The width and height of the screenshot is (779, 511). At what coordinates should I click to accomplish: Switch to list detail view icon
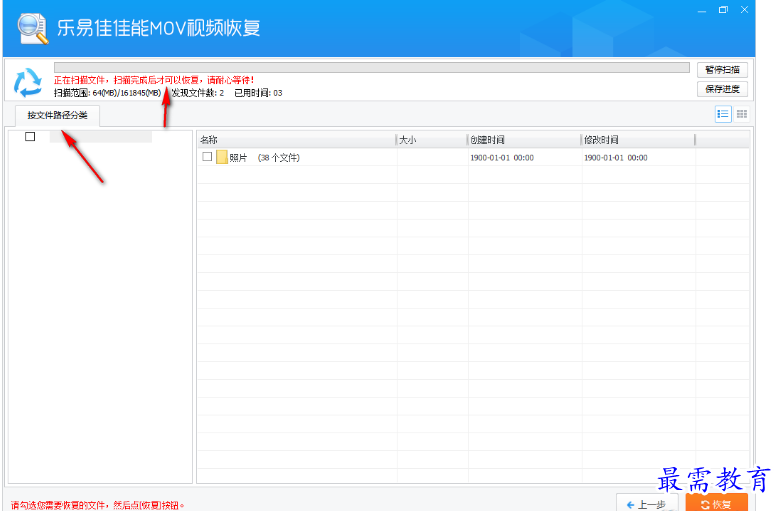[x=723, y=114]
